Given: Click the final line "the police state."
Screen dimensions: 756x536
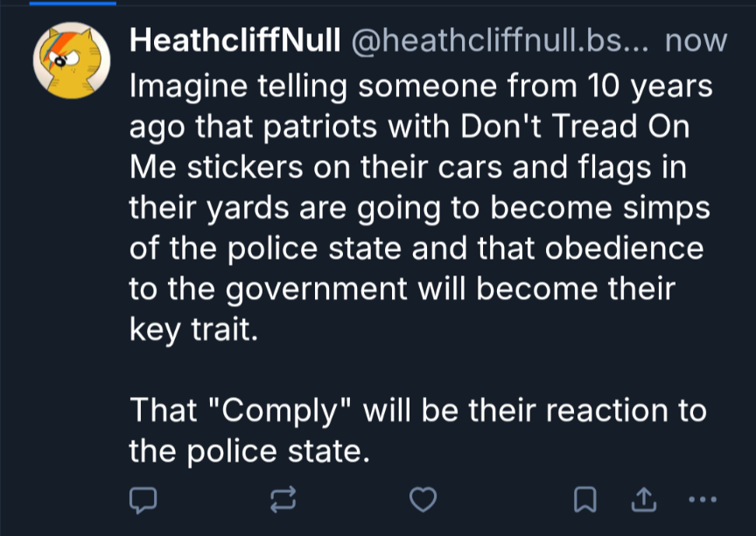Looking at the screenshot, I should (x=246, y=450).
